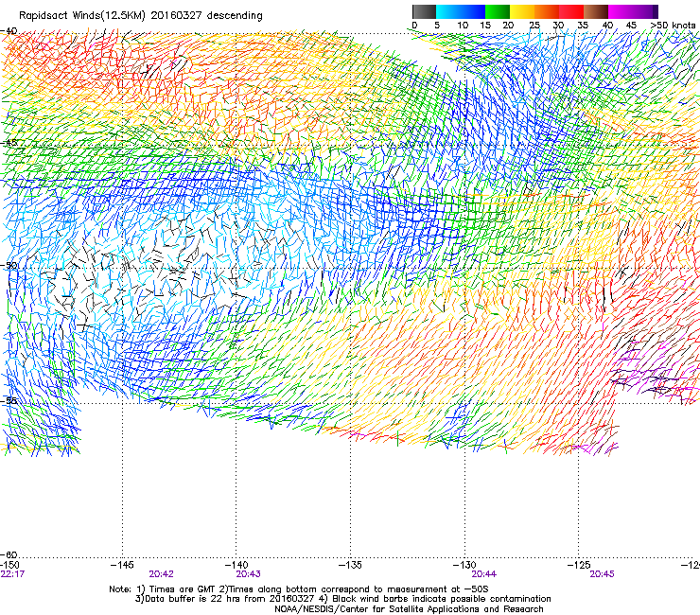Select the yellow 20-25 knots legend segment

click(x=522, y=11)
